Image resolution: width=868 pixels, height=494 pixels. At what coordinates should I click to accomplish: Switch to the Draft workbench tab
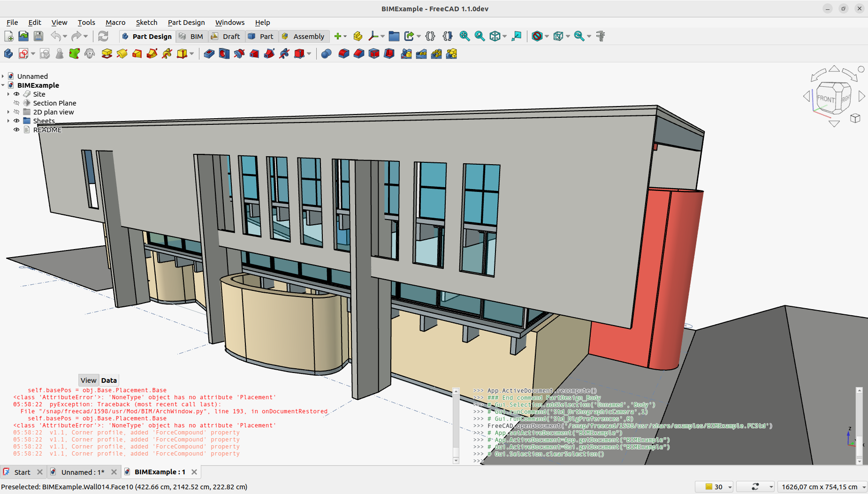click(x=226, y=37)
